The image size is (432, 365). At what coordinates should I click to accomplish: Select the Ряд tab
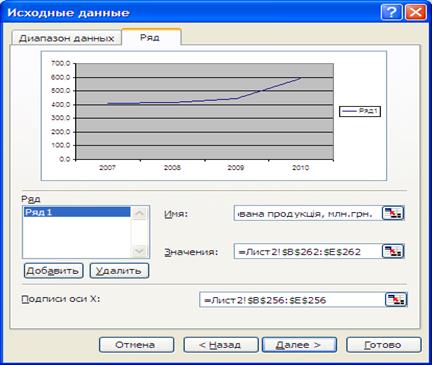151,37
